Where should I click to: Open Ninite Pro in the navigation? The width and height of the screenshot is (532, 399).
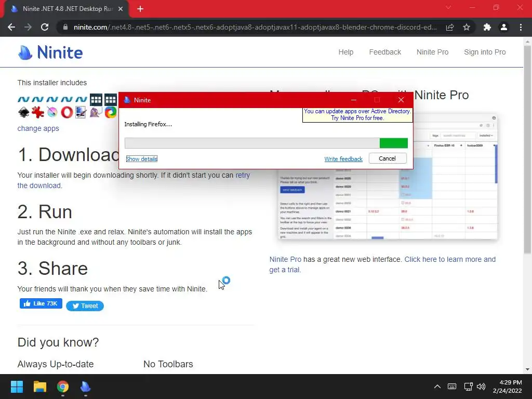[432, 52]
